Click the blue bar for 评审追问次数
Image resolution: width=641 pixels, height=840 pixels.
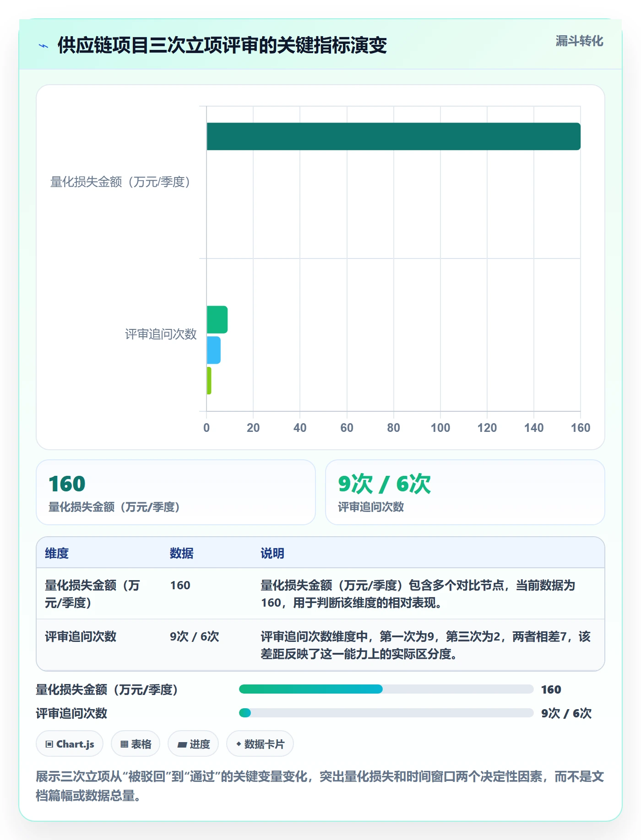click(213, 350)
